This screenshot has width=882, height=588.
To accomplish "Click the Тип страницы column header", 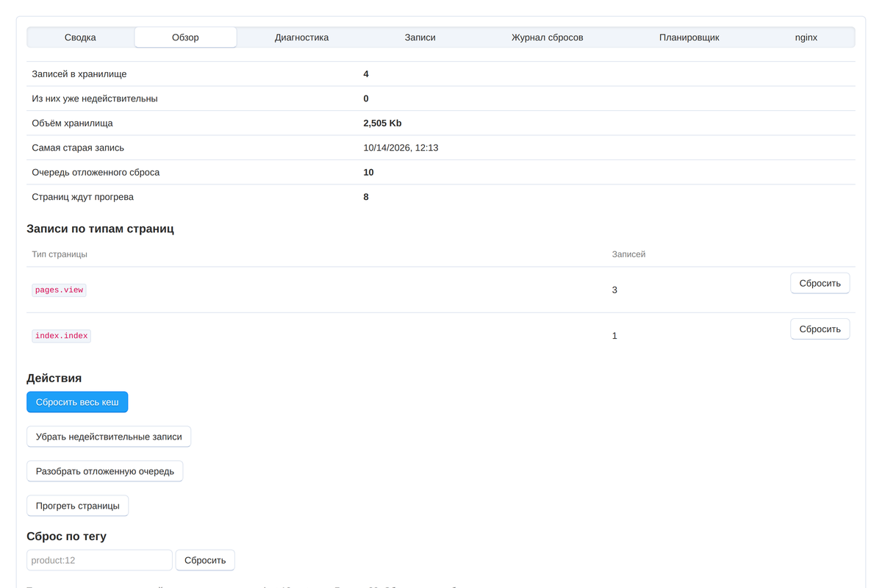I will coord(60,254).
